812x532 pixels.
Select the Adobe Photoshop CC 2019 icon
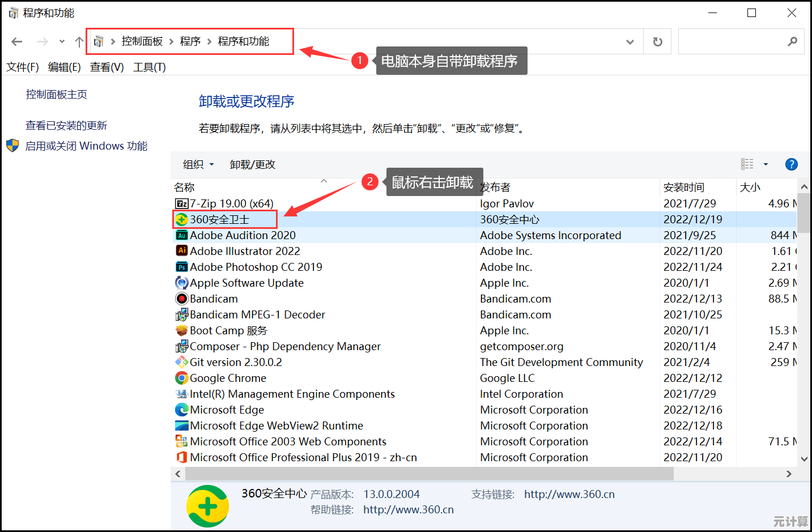[181, 267]
